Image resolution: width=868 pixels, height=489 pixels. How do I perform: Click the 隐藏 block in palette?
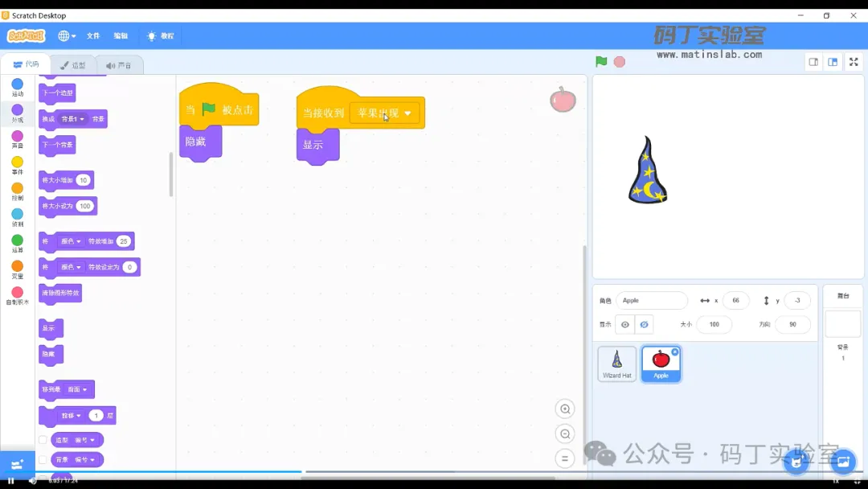coord(51,355)
